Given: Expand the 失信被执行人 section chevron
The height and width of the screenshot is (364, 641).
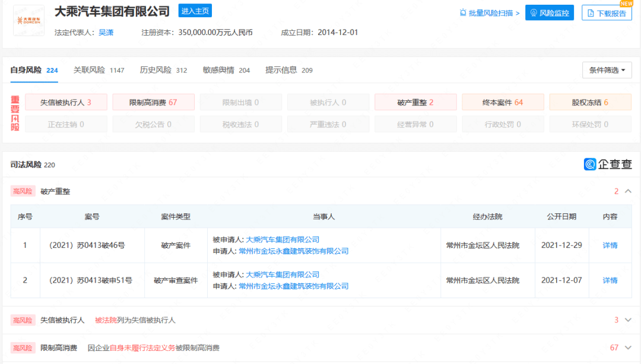Looking at the screenshot, I should 629,320.
